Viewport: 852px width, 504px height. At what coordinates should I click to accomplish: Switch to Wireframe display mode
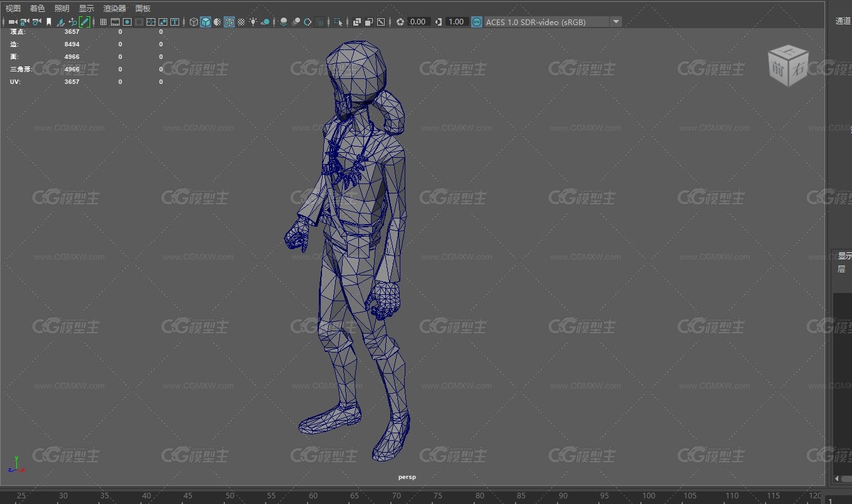pyautogui.click(x=194, y=22)
